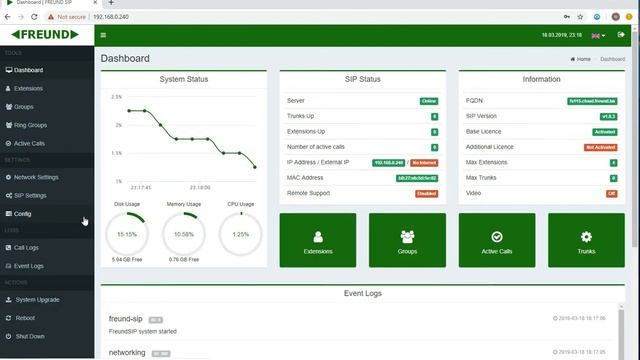Click the Ring Groups icon in sidebar
This screenshot has width=640, height=360.
[9, 125]
